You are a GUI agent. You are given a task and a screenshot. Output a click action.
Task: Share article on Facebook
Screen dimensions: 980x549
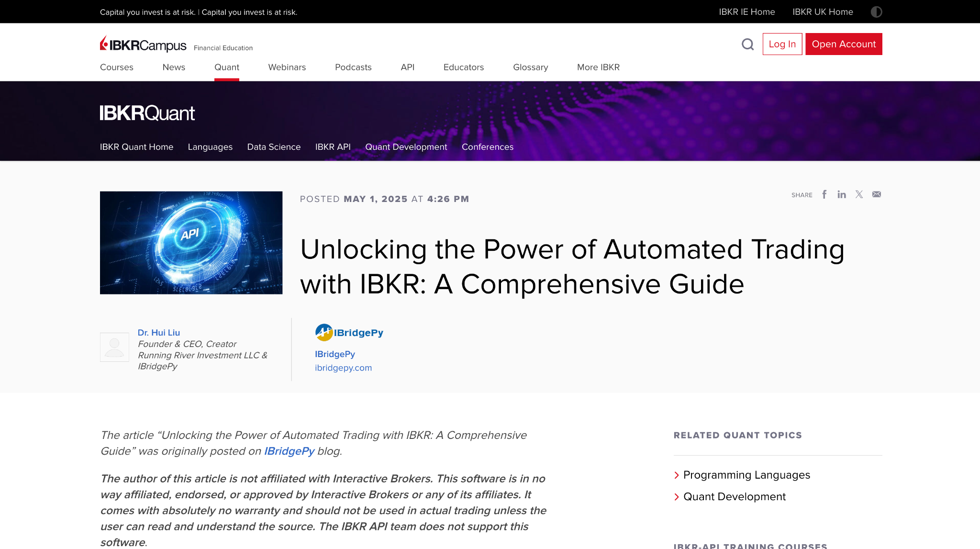tap(824, 194)
